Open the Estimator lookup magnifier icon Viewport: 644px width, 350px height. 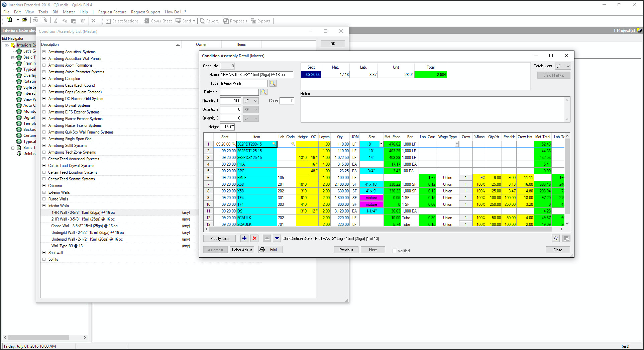click(x=264, y=92)
